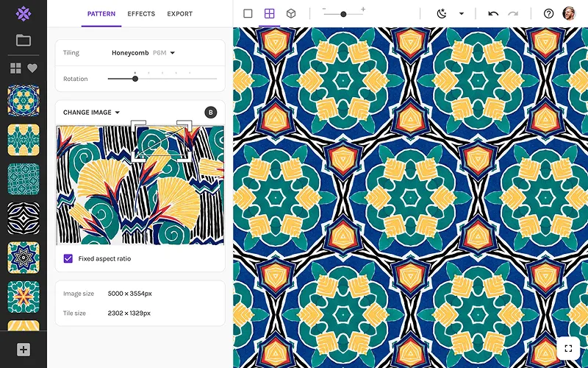Click the Rotation label
The image size is (588, 368).
pos(76,79)
